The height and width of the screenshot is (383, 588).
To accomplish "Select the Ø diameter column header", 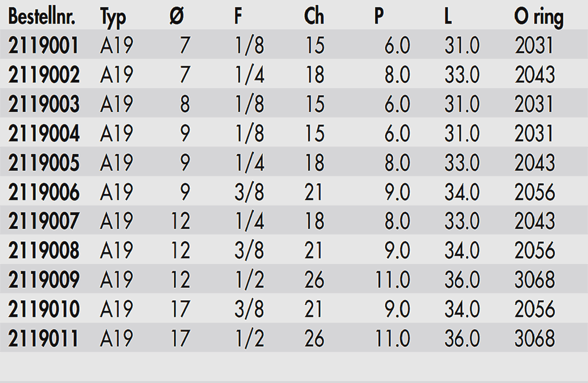I will [x=176, y=17].
